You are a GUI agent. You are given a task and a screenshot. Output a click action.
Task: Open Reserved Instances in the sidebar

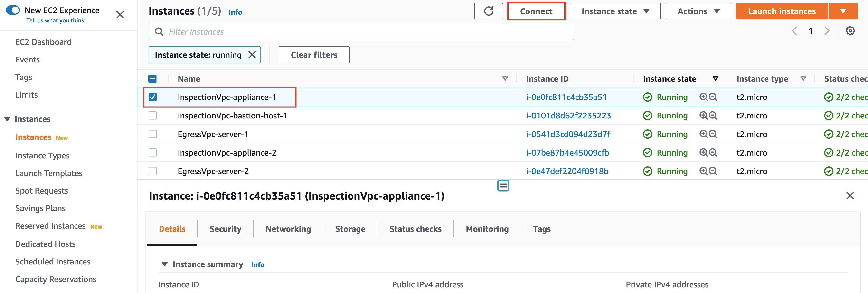[x=51, y=226]
